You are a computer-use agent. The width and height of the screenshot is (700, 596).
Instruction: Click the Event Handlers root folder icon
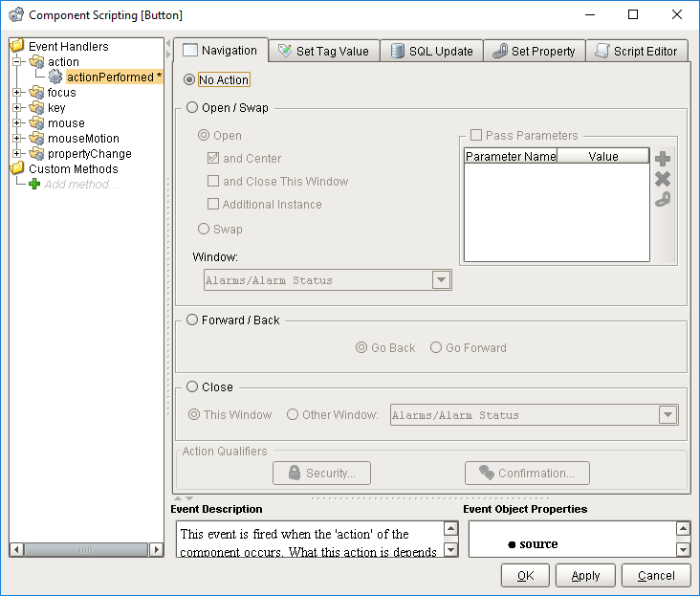[17, 46]
